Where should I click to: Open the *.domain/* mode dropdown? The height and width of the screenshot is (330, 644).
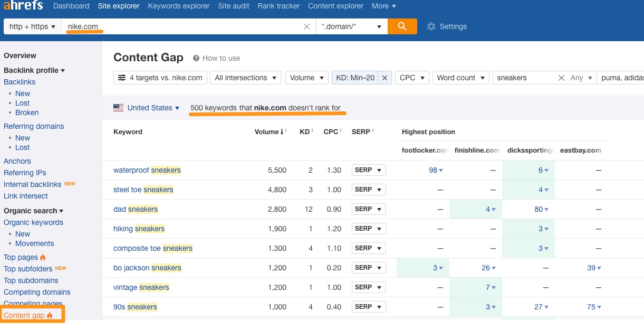click(351, 26)
